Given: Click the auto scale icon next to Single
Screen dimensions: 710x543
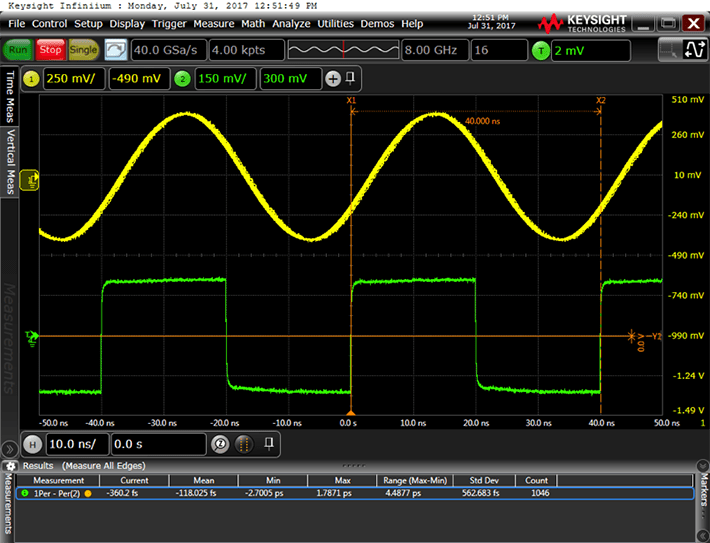Looking at the screenshot, I should point(116,50).
